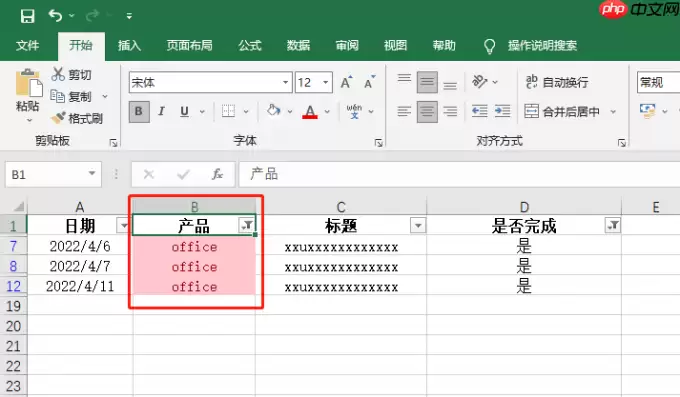
Task: Click the formula bar showing 产品
Action: click(x=460, y=174)
